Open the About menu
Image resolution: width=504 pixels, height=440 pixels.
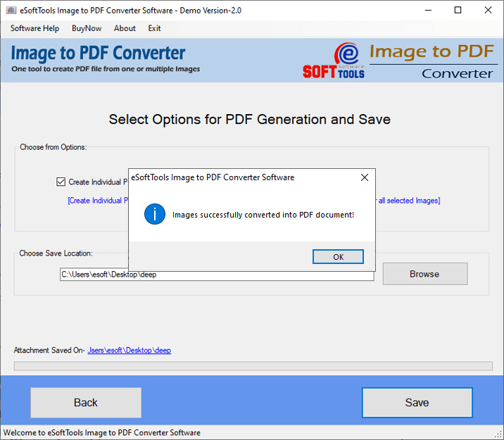click(x=125, y=28)
